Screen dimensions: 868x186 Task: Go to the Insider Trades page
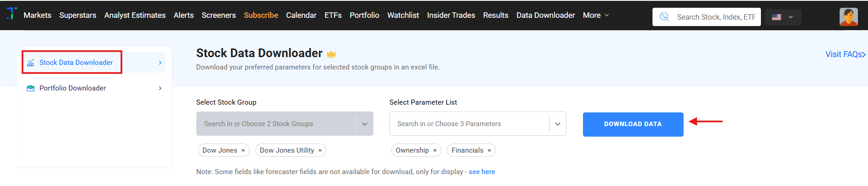[x=451, y=15]
